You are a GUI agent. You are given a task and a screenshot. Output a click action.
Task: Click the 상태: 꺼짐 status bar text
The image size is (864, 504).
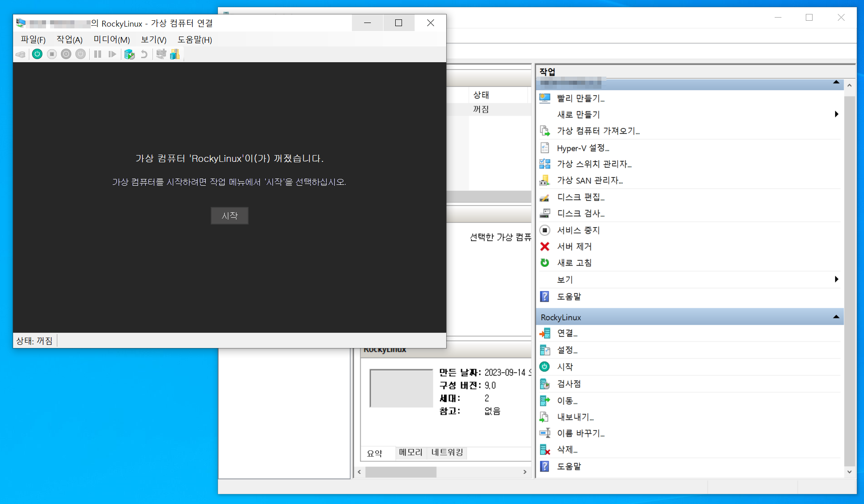(34, 341)
